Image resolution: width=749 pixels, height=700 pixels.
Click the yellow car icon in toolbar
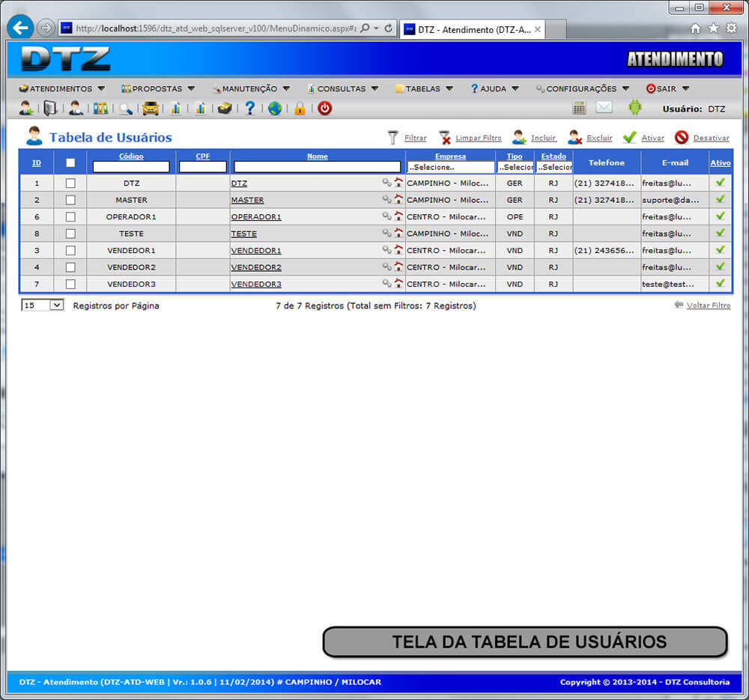[x=151, y=109]
